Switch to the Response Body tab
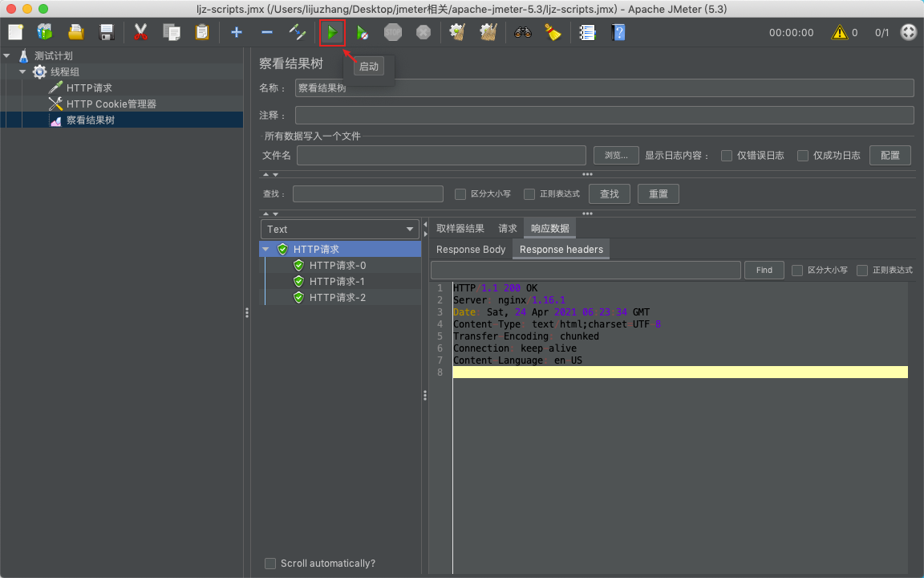 [x=471, y=250]
